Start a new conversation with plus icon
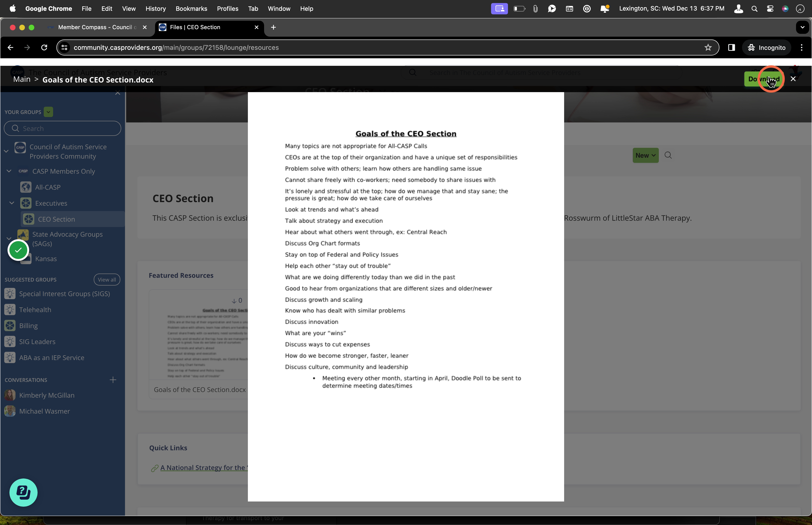This screenshot has width=812, height=525. point(113,380)
